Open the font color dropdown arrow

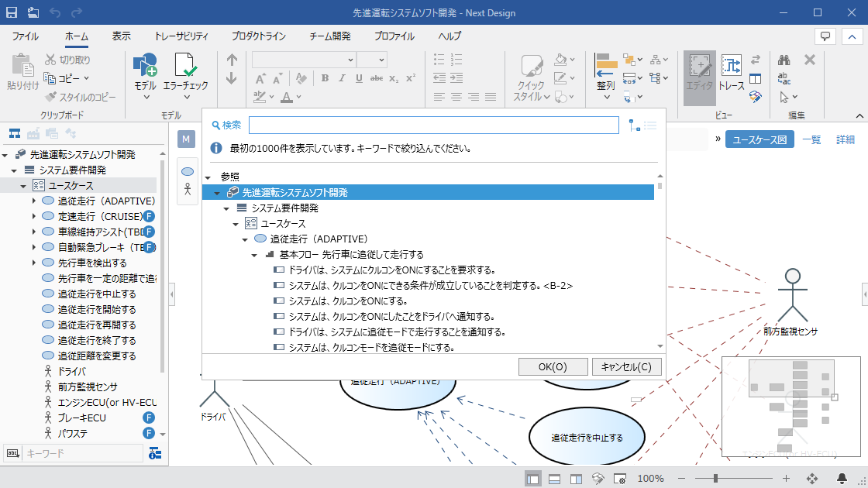299,97
